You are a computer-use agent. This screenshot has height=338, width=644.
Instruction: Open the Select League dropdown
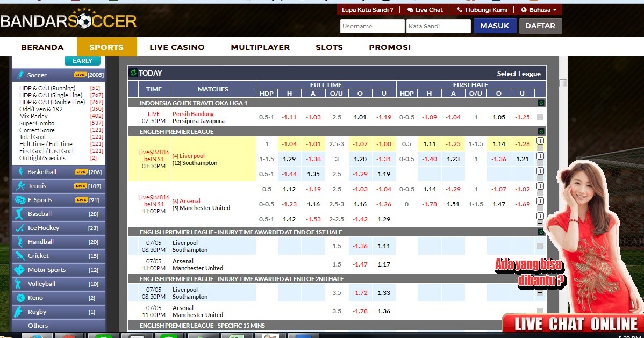(x=519, y=74)
